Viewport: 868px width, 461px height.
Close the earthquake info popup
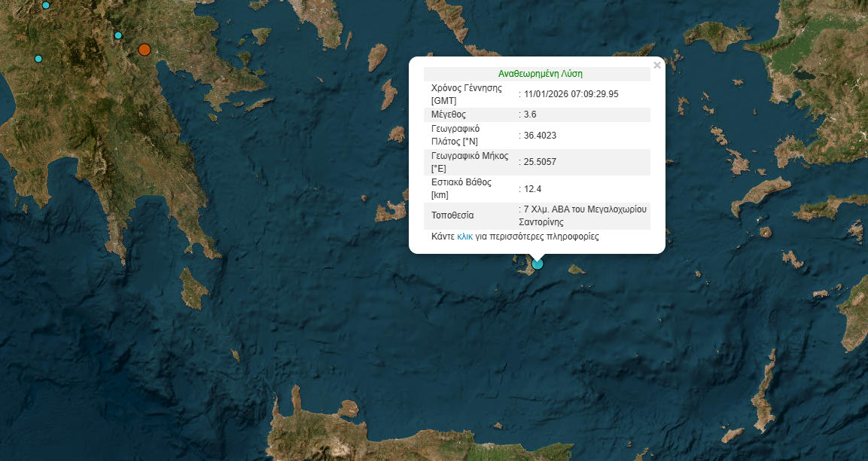[x=656, y=66]
